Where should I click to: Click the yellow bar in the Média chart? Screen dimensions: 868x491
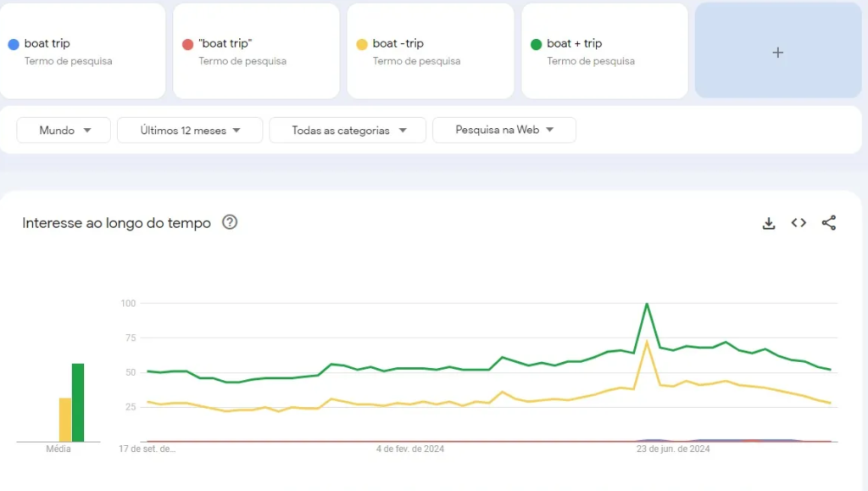pos(65,420)
